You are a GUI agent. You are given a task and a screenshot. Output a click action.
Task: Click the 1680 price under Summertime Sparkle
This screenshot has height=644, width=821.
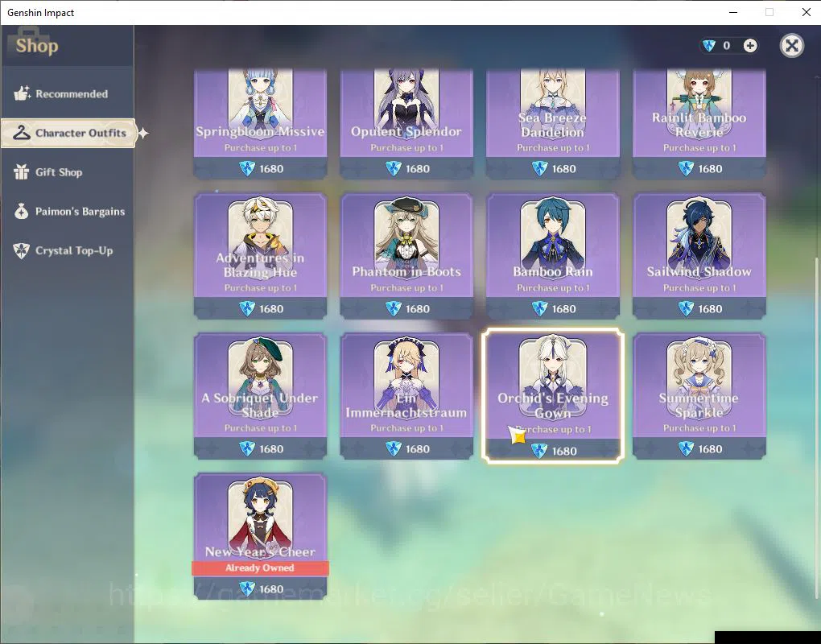click(x=710, y=448)
